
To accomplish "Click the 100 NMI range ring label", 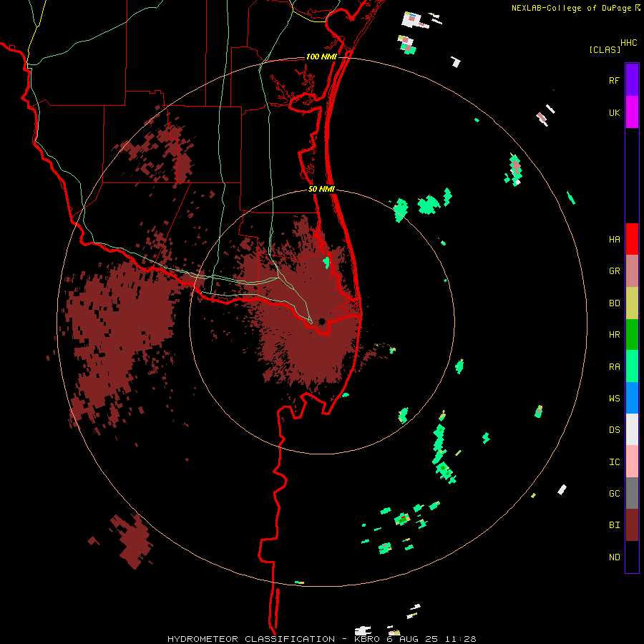I will tap(321, 57).
